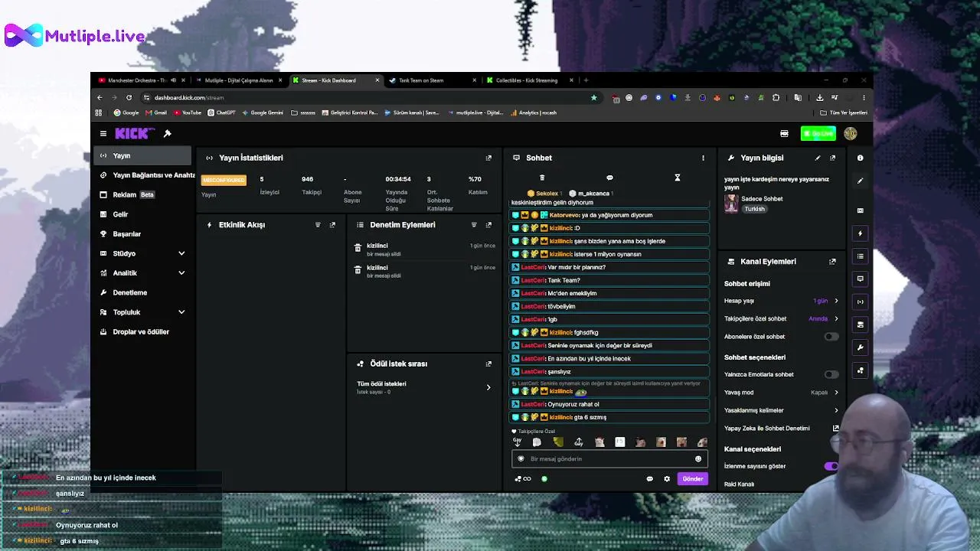
Task: Open Reklam Beta sidebar item
Action: [x=142, y=195]
